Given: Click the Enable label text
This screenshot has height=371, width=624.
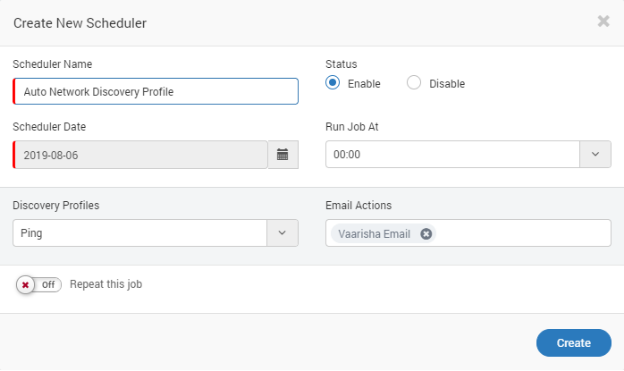Looking at the screenshot, I should point(364,84).
